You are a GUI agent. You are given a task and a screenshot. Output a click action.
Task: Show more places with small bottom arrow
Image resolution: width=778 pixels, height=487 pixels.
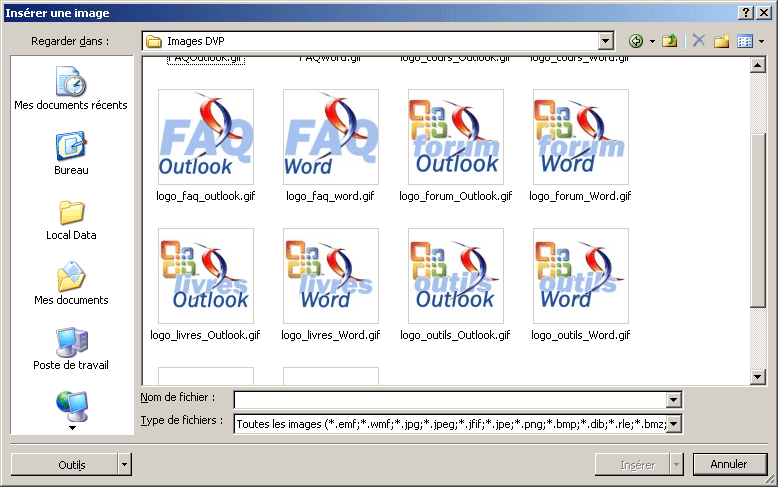(72, 427)
